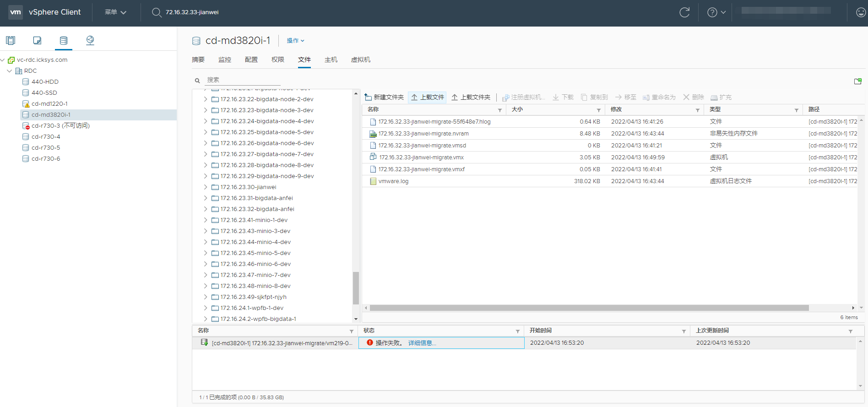This screenshot has height=407, width=868.
Task: Open the 172.16.23.46-minio-6-dev folder
Action: point(255,264)
